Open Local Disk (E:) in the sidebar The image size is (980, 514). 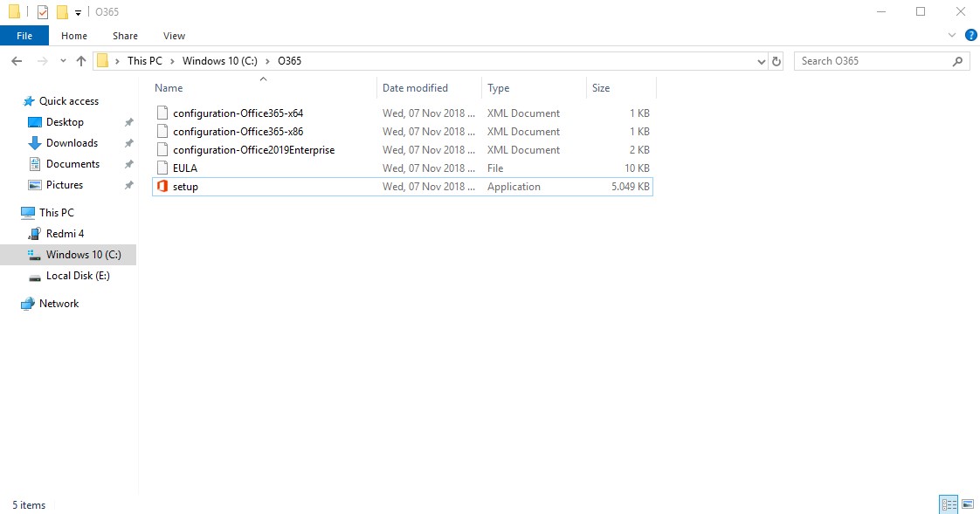click(78, 276)
